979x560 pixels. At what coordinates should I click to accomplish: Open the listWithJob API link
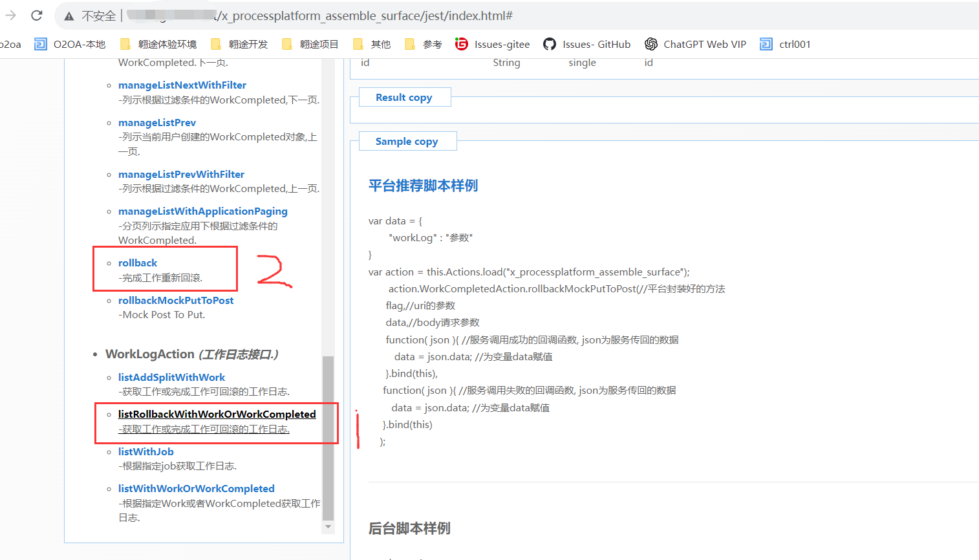pyautogui.click(x=146, y=451)
